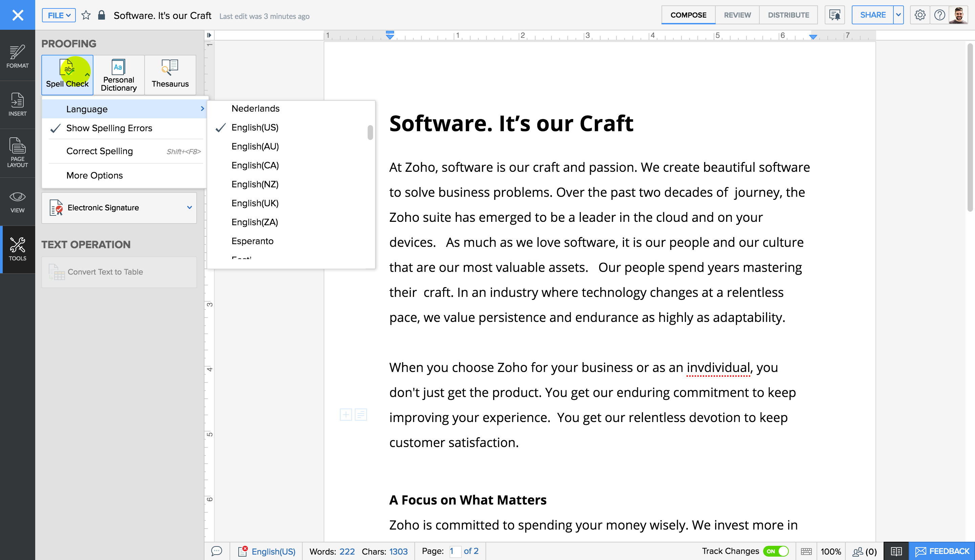Toggle the Track Changes switch off

[776, 551]
